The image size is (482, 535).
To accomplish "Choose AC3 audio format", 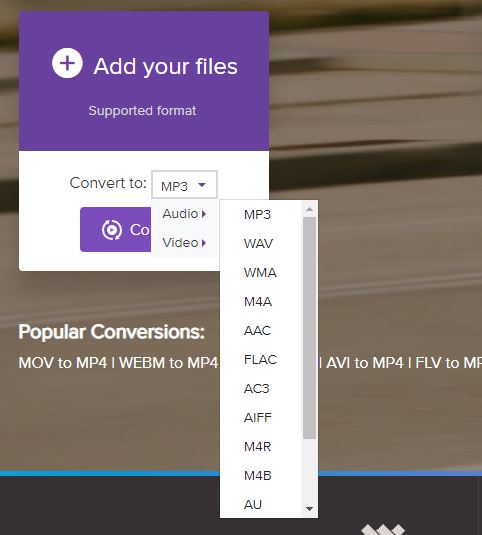I will point(257,389).
